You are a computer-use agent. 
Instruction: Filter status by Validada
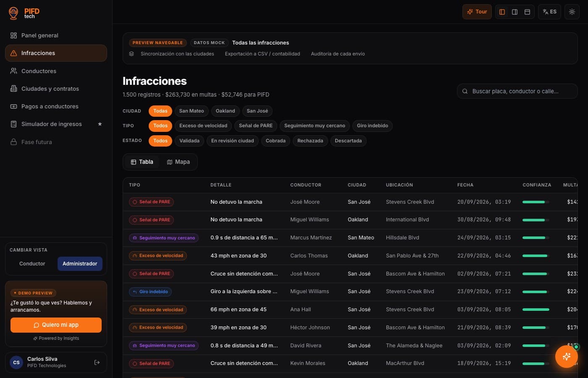point(189,141)
